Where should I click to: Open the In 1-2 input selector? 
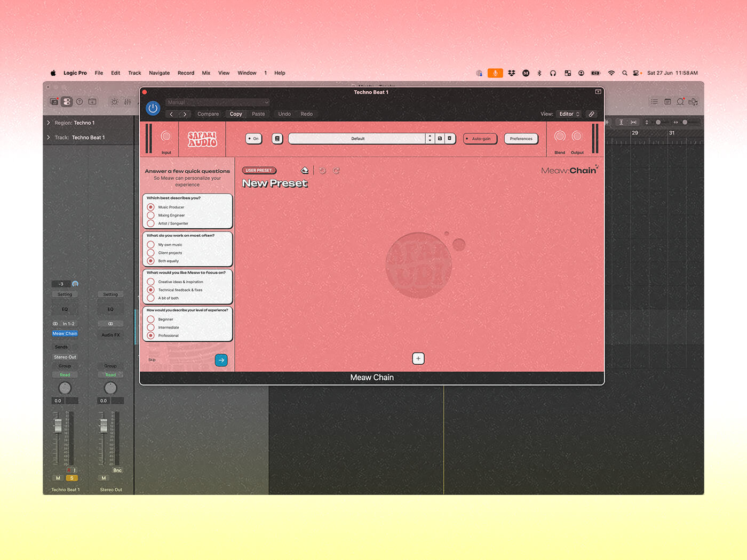(69, 324)
